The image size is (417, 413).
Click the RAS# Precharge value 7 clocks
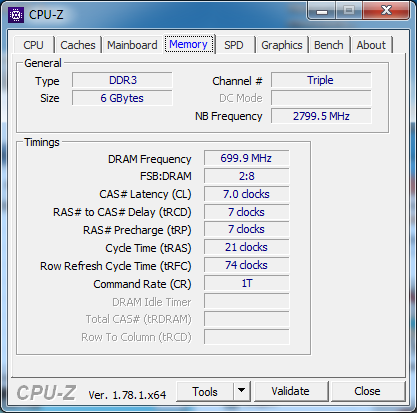(x=247, y=229)
